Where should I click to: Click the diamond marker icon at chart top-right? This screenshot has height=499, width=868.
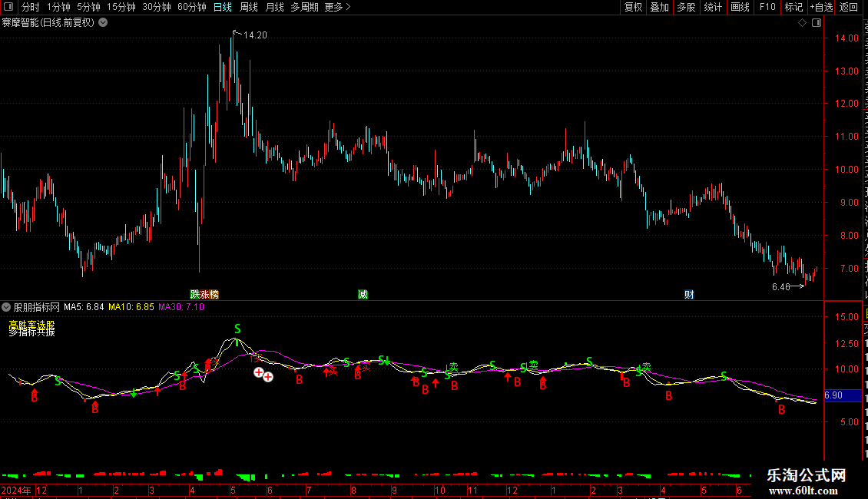pyautogui.click(x=802, y=23)
